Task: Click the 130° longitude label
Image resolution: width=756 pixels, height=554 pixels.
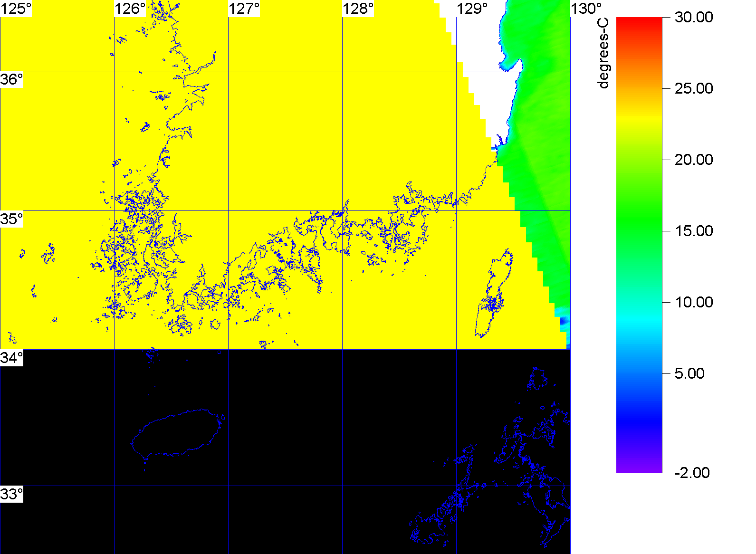Action: click(x=586, y=9)
